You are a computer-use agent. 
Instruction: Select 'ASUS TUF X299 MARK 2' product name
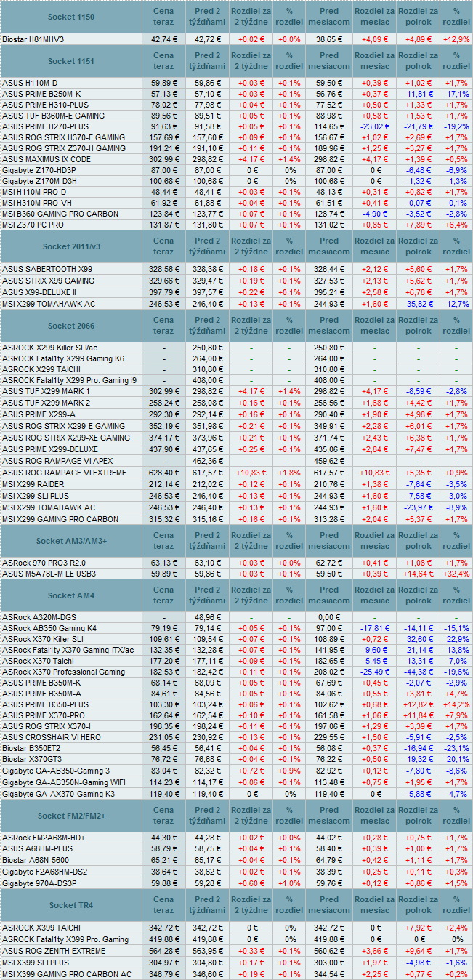click(x=46, y=403)
